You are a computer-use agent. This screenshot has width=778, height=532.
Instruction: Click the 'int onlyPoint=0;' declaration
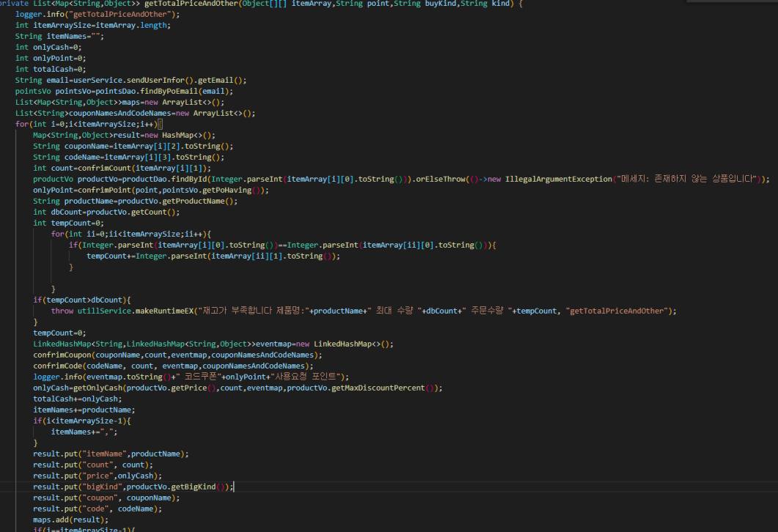51,58
